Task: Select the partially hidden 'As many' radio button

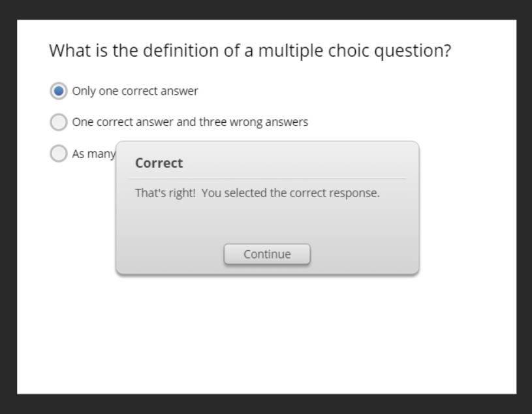Action: tap(59, 154)
